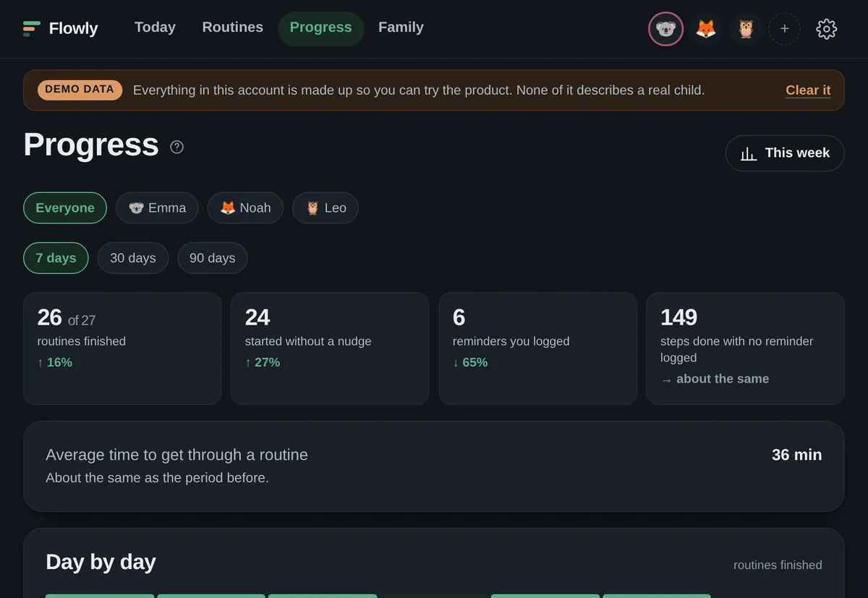Open the Today tab
The image size is (868, 598).
155,27
